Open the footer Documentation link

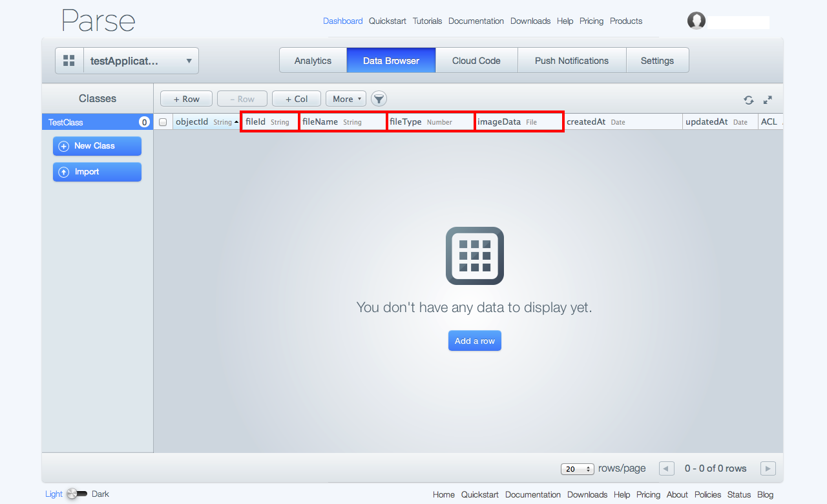(533, 494)
